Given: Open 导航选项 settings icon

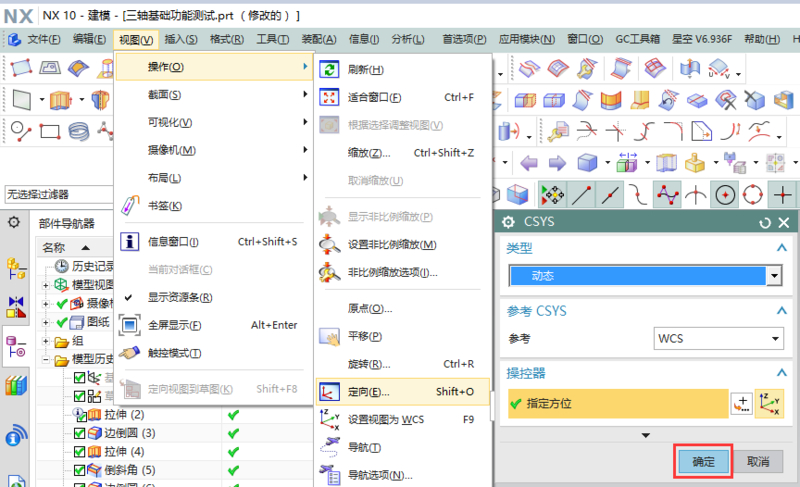Looking at the screenshot, I should point(330,475).
